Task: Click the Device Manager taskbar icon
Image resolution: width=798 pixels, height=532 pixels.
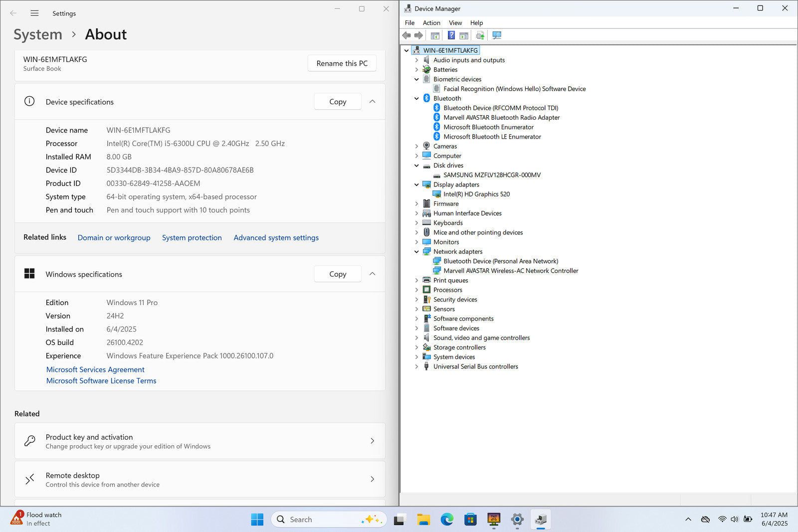Action: click(x=541, y=520)
